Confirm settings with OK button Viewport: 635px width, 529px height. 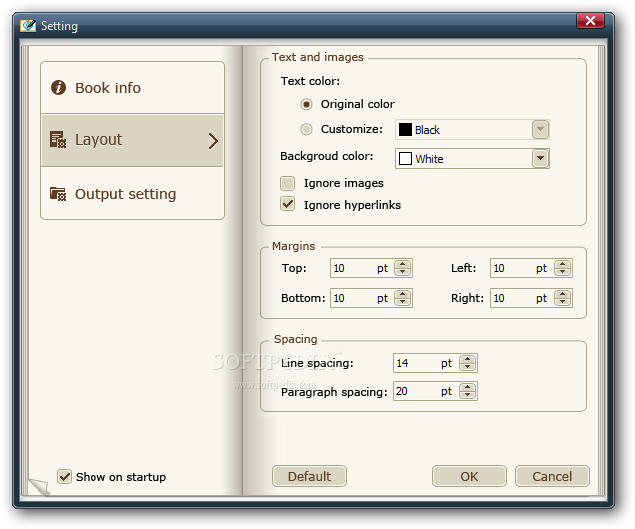pyautogui.click(x=469, y=476)
